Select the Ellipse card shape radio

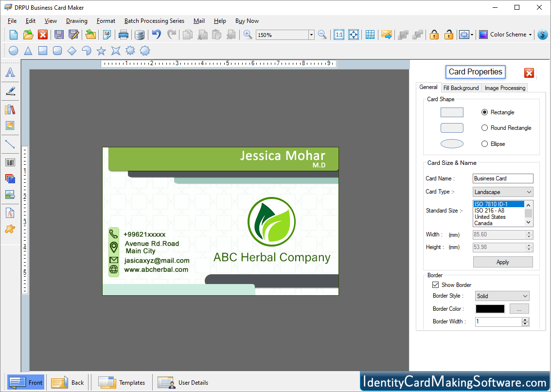(x=484, y=144)
